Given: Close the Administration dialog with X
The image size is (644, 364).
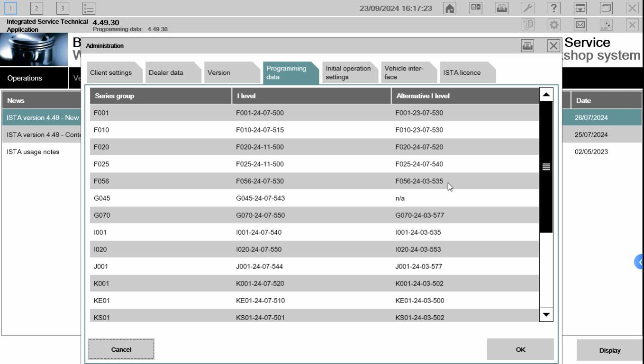Looking at the screenshot, I should pos(553,46).
